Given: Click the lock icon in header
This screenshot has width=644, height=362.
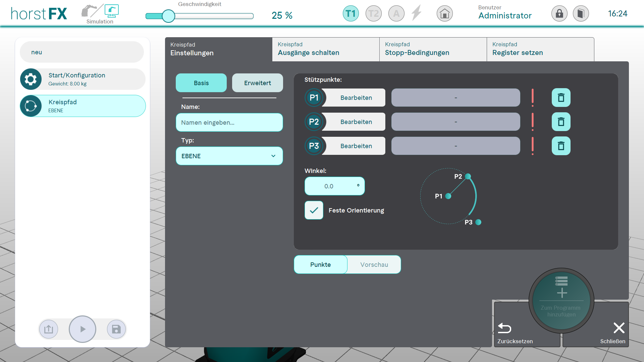Looking at the screenshot, I should (559, 14).
